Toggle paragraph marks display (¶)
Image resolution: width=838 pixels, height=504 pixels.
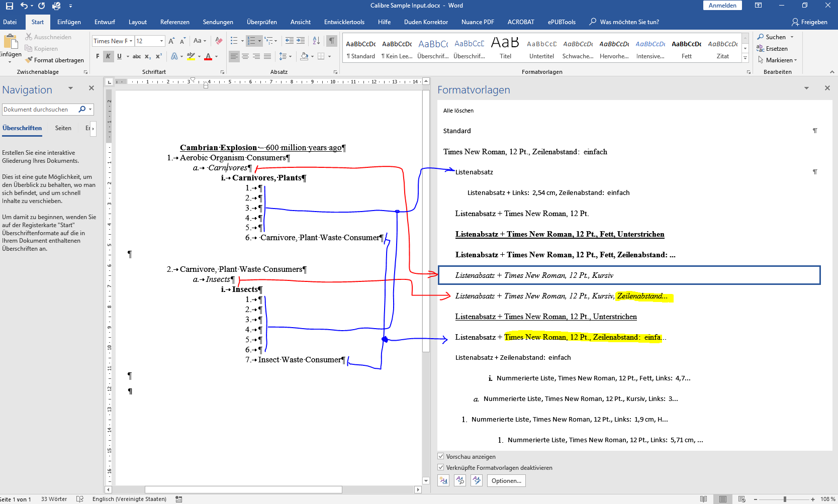[x=332, y=41]
